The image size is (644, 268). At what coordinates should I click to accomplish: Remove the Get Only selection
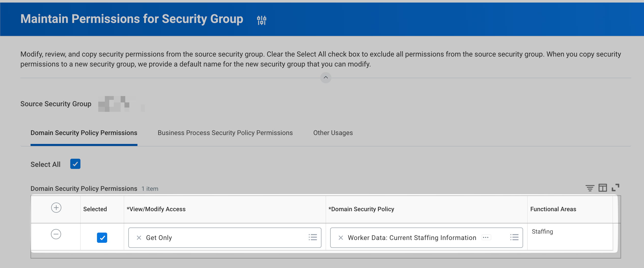pyautogui.click(x=139, y=238)
